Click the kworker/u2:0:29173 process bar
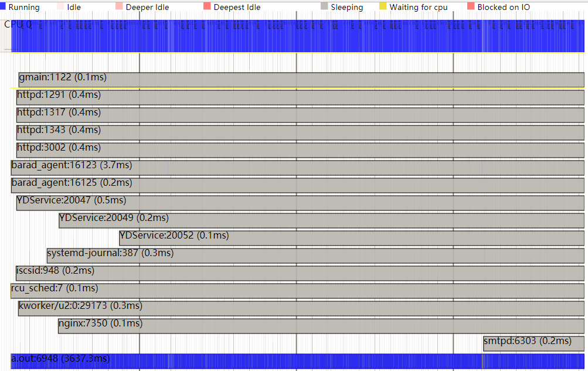The height and width of the screenshot is (371, 588). [x=301, y=309]
